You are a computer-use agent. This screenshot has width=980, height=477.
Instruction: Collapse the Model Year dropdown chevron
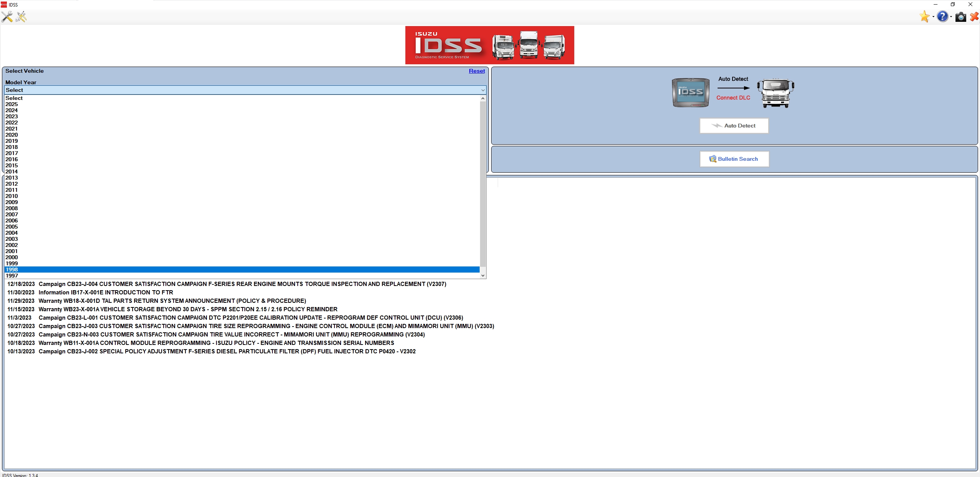tap(483, 90)
